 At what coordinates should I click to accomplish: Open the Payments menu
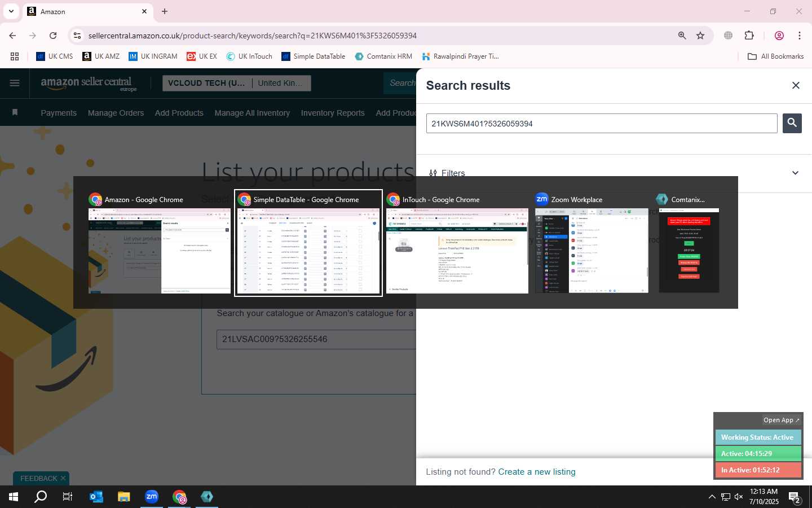[59, 113]
